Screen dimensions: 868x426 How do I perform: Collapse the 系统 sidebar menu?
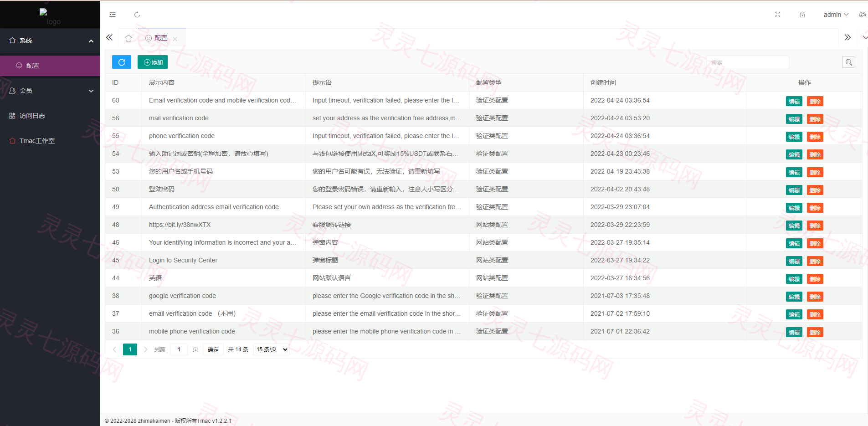coord(50,41)
